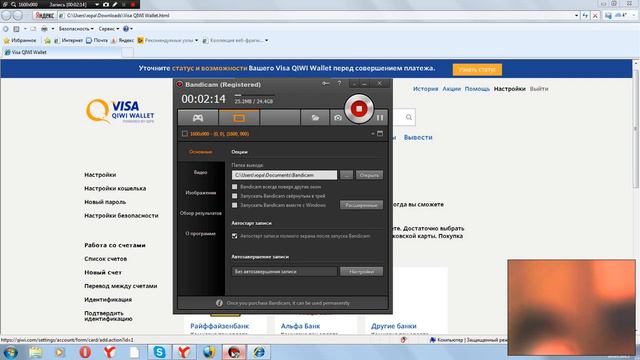The width and height of the screenshot is (640, 360).
Task: Enable start Bandicam minimized to tray checkbox
Action: click(235, 196)
